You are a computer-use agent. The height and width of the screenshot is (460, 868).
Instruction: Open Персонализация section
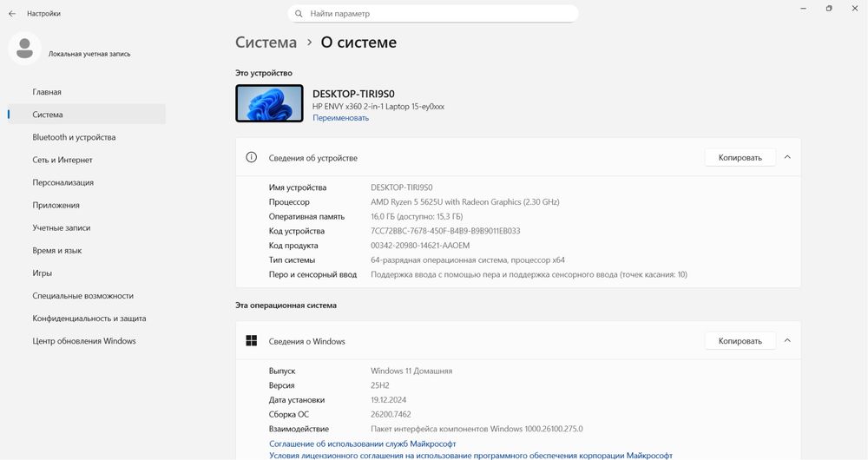[x=86, y=182]
